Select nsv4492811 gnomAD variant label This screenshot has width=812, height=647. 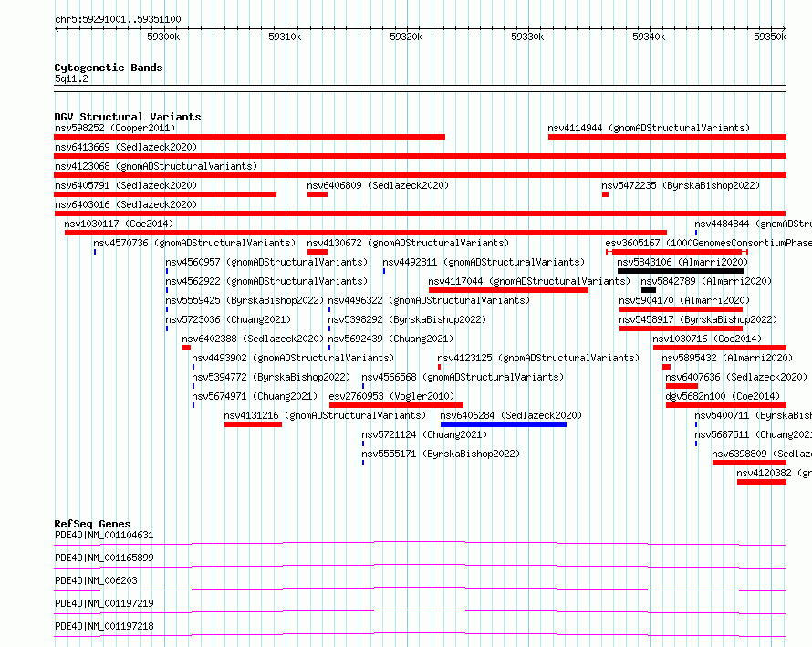pyautogui.click(x=484, y=262)
